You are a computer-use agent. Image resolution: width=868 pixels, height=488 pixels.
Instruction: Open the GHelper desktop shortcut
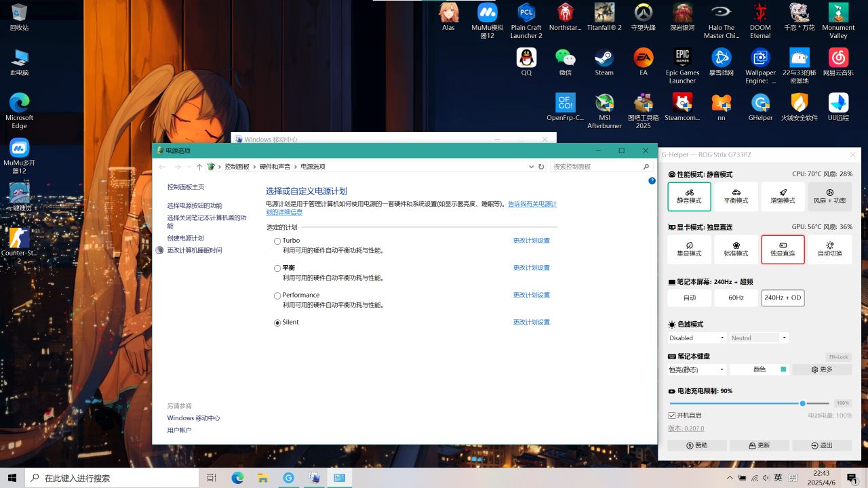click(x=760, y=106)
